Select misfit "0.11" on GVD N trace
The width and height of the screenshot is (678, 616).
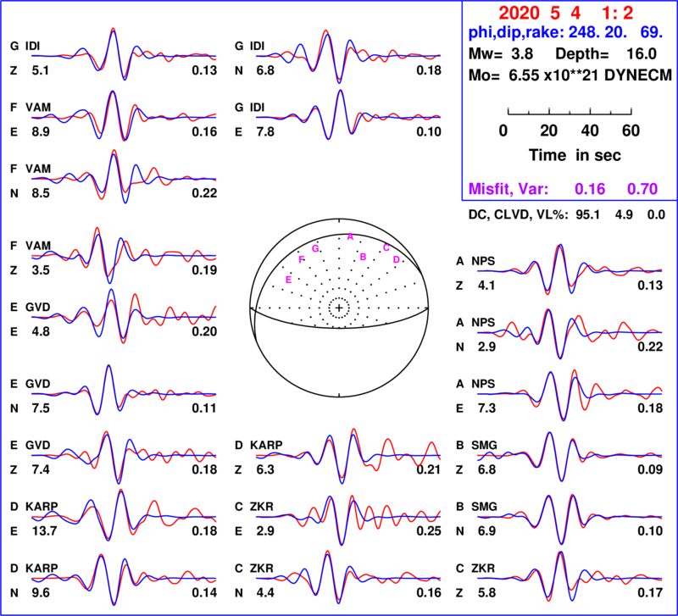204,408
